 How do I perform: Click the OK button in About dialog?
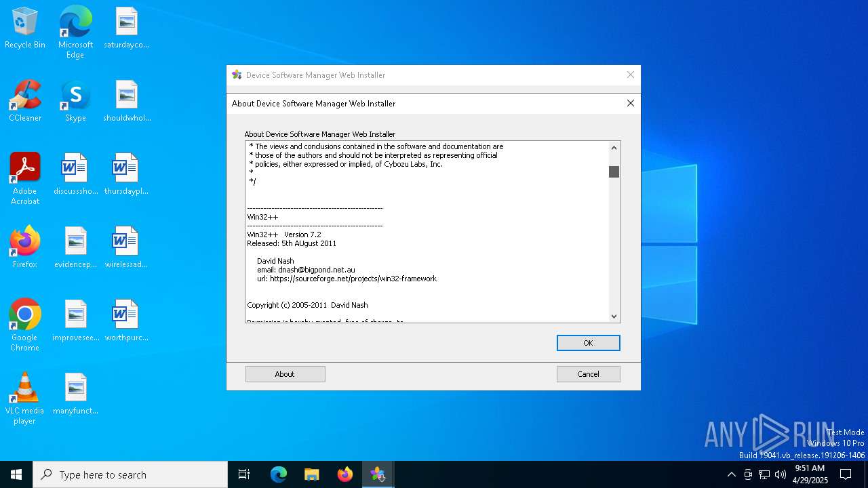[x=588, y=343]
